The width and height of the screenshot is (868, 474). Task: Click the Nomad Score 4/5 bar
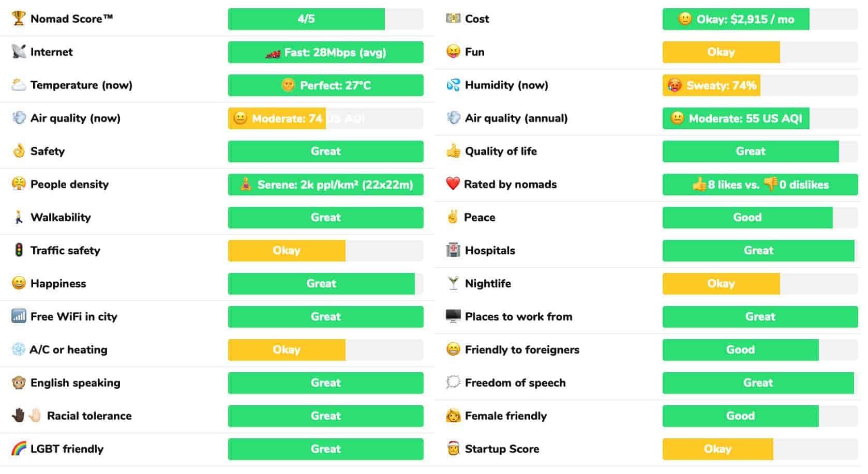coord(325,19)
